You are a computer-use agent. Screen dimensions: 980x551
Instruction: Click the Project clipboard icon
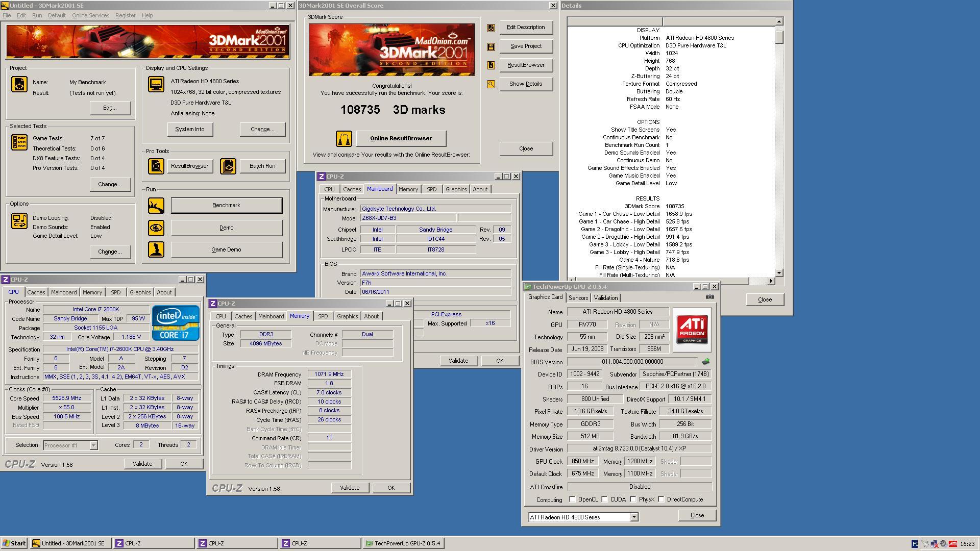[19, 84]
